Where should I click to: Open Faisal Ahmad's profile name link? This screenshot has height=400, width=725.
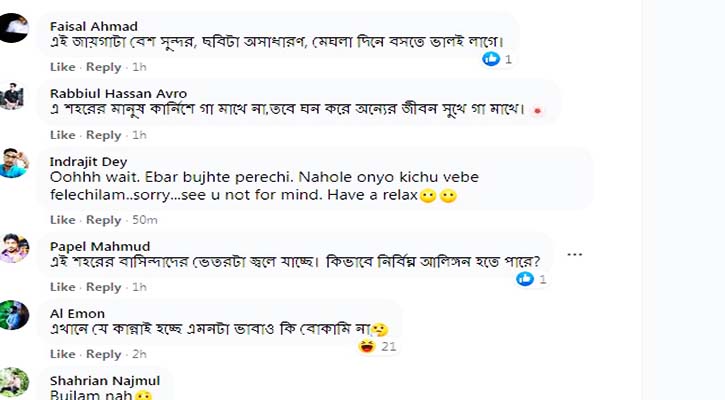94,26
